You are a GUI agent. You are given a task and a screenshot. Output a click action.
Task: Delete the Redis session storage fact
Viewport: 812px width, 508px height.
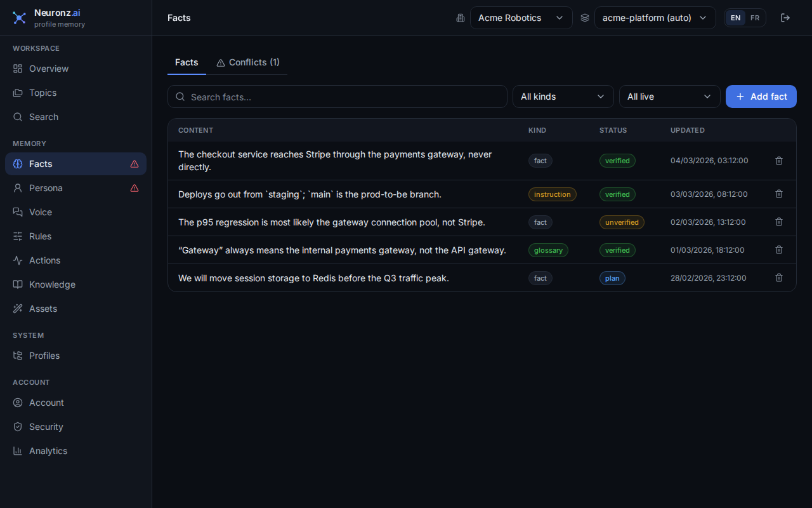(x=779, y=277)
